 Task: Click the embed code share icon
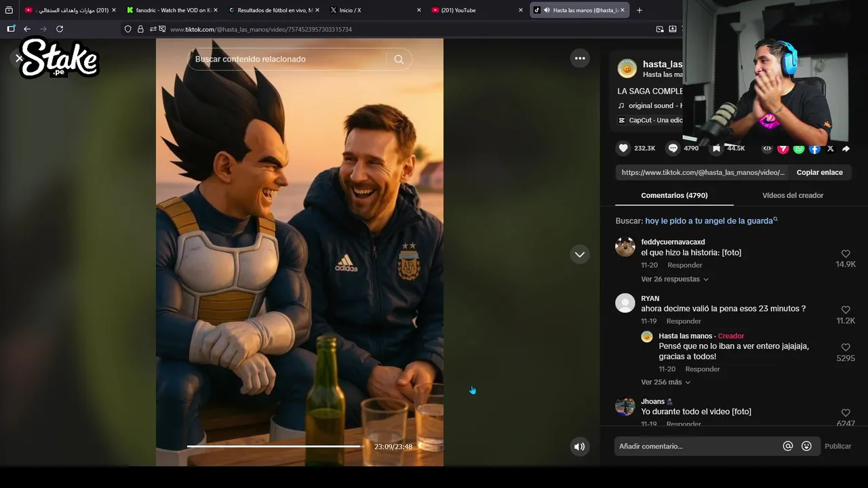[x=767, y=148]
